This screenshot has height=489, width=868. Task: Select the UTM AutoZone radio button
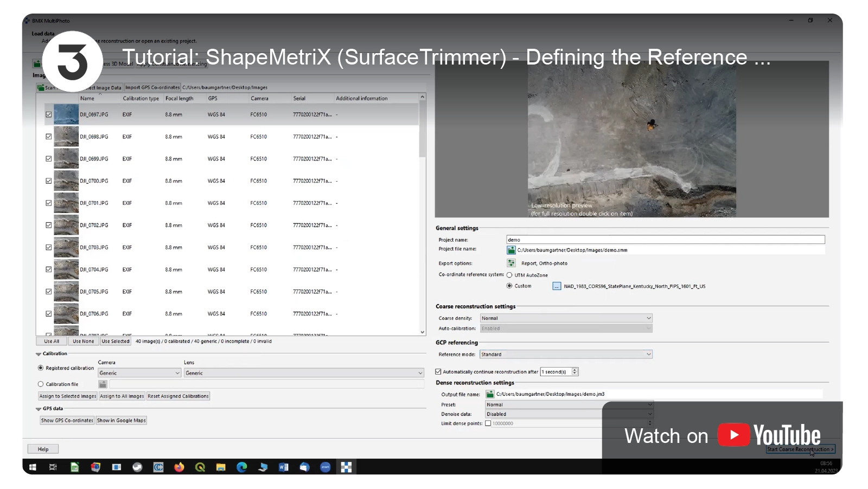point(509,275)
